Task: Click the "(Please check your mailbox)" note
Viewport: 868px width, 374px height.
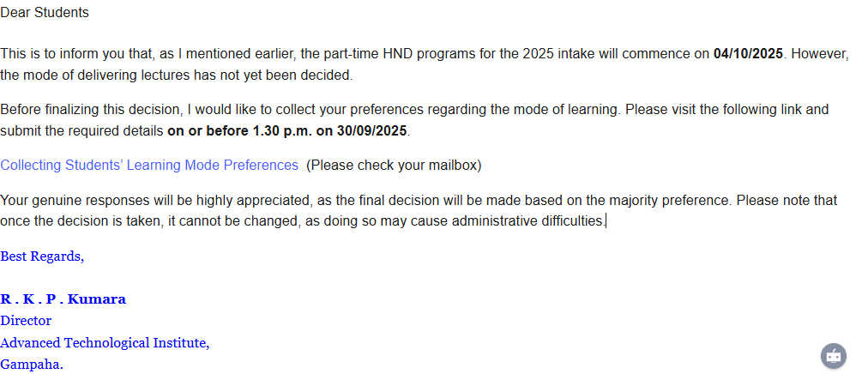Action: pos(394,165)
